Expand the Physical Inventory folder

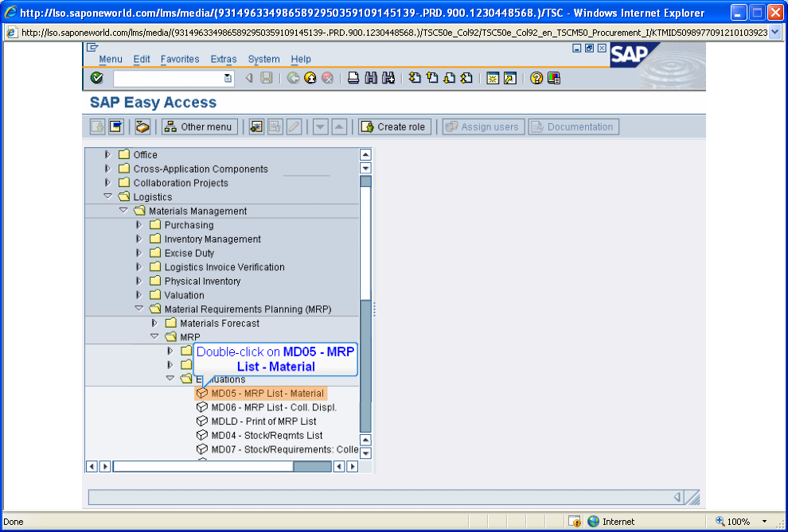[x=139, y=281]
